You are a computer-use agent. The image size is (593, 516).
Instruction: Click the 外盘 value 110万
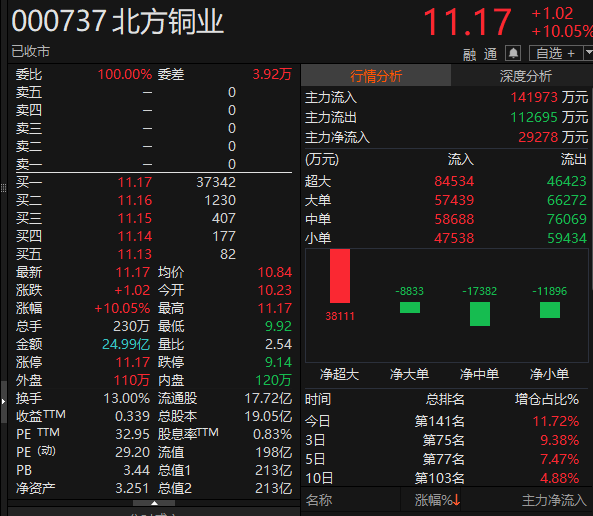coord(132,380)
